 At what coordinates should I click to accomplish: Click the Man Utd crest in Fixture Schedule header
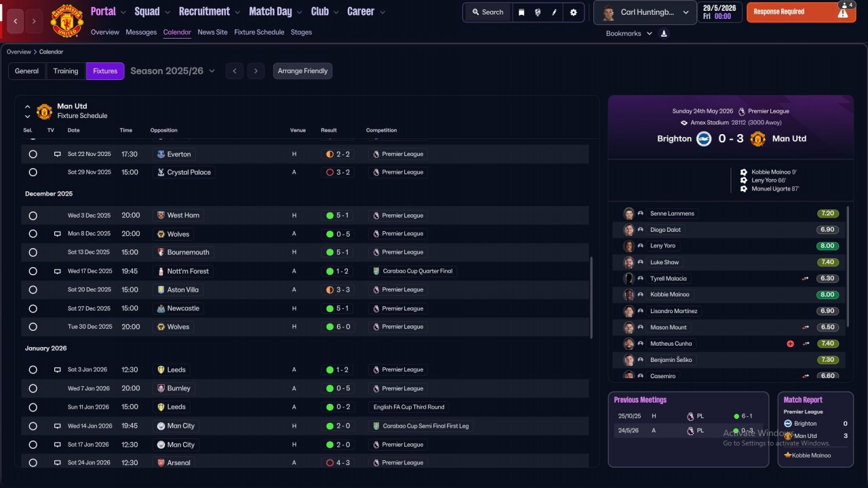point(44,111)
